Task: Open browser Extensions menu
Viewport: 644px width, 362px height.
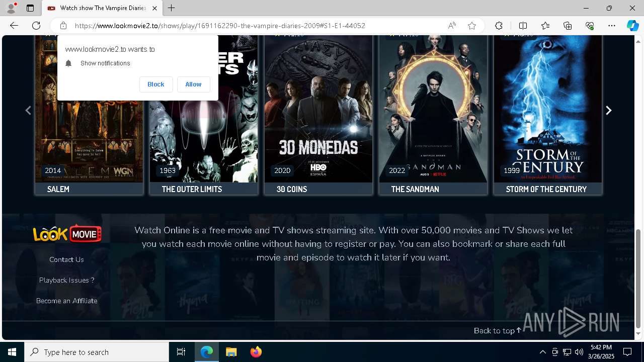Action: click(499, 26)
